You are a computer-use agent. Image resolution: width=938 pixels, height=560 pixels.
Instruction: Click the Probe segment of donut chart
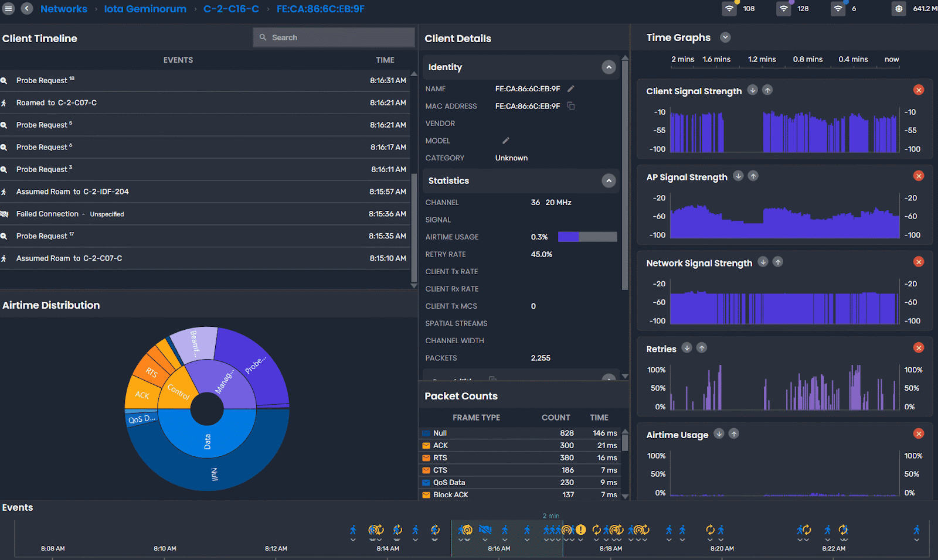256,364
